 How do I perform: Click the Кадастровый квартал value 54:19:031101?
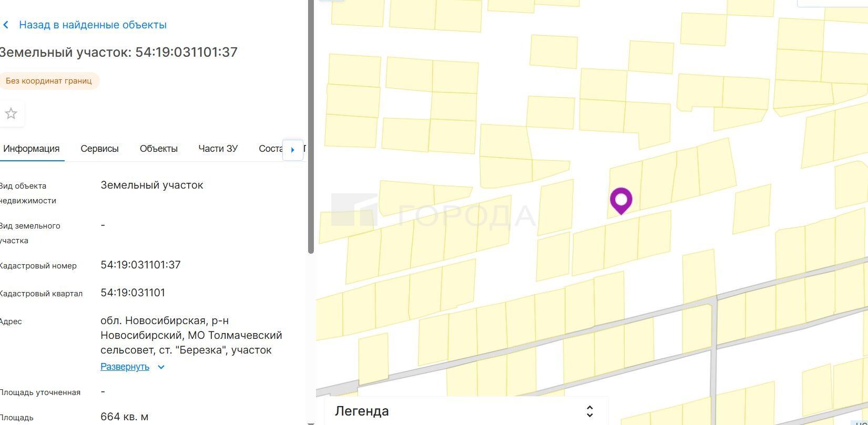tap(132, 293)
